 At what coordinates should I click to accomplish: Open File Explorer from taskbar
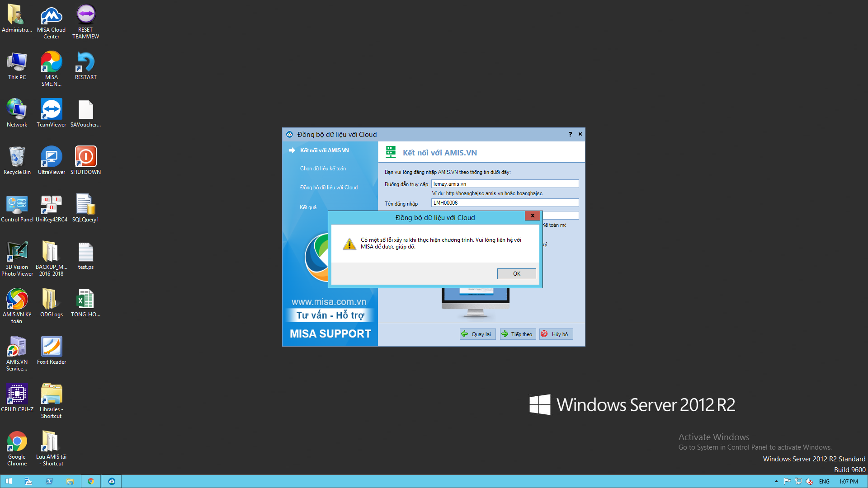point(70,481)
